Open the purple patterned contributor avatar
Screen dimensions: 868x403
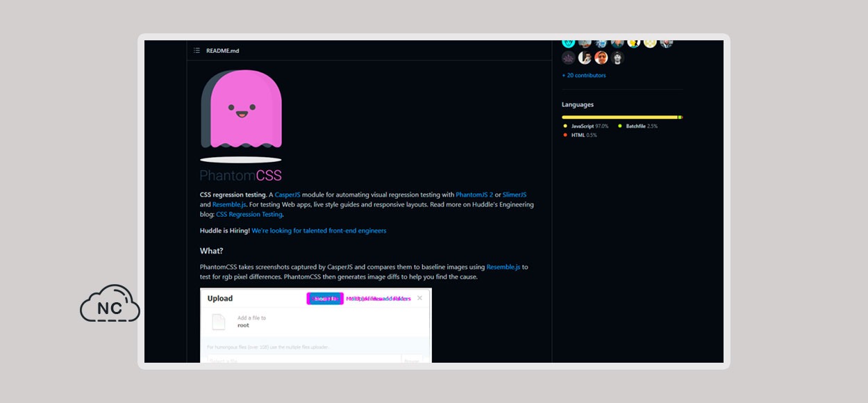[x=569, y=58]
